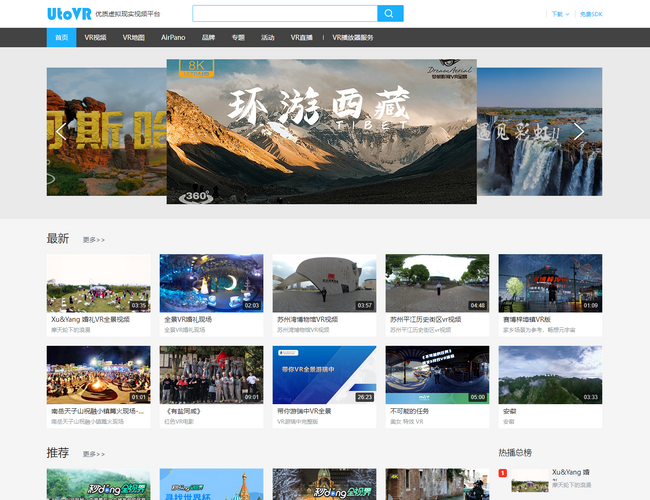Open the 环游西藏 Tibet banner image
The image size is (650, 500).
click(321, 130)
